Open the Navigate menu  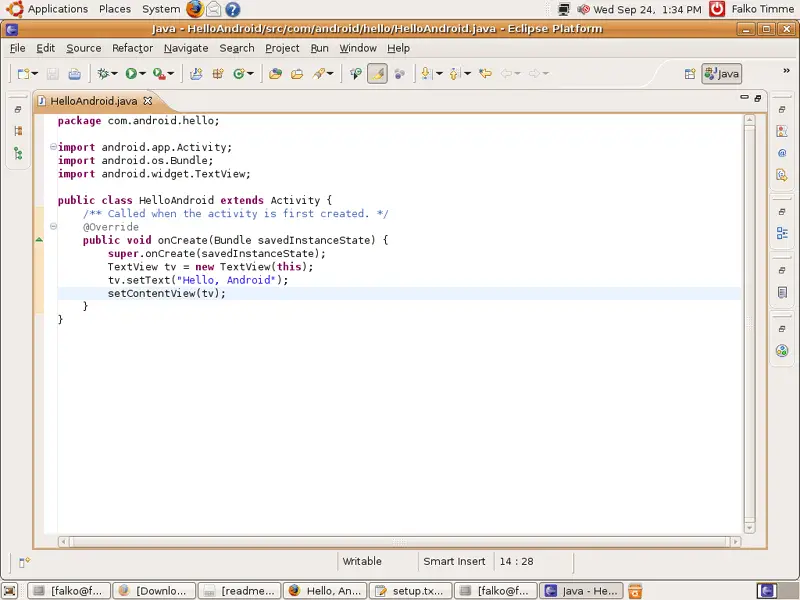point(186,48)
